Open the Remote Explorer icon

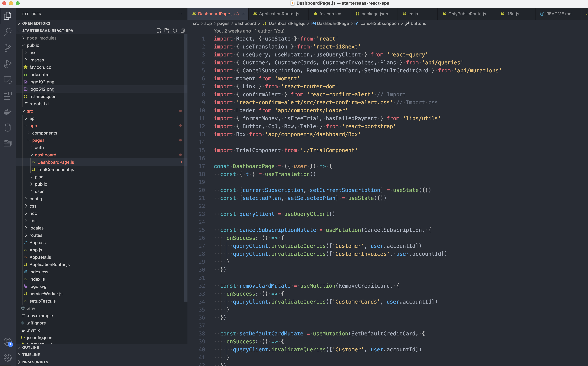(7, 80)
